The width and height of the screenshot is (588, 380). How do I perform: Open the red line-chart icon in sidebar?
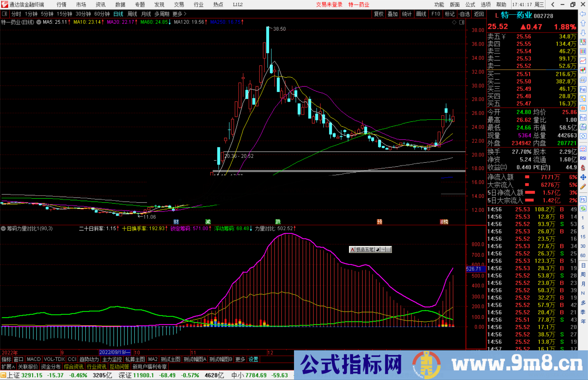coord(583,61)
